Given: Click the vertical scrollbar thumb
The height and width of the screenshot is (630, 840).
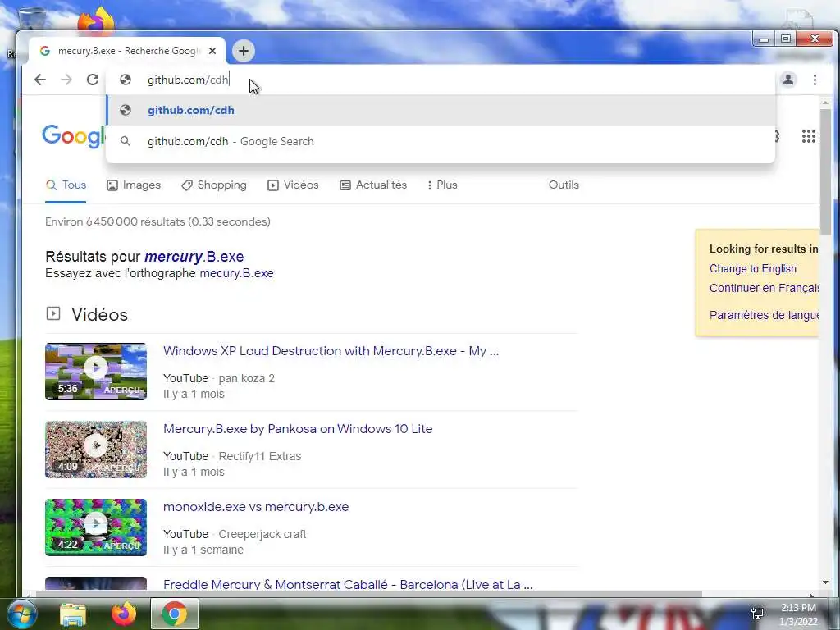Looking at the screenshot, I should pyautogui.click(x=825, y=171).
